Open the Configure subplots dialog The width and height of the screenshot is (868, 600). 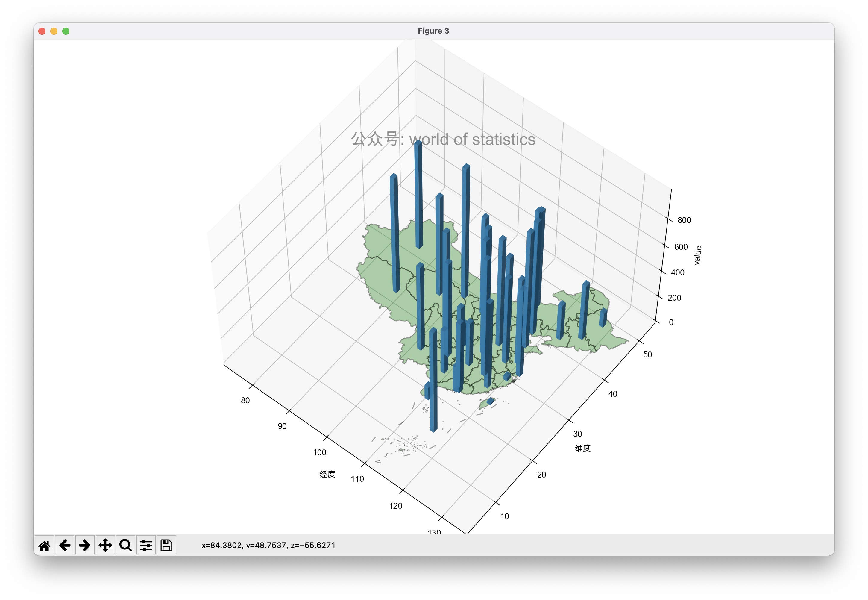(146, 545)
